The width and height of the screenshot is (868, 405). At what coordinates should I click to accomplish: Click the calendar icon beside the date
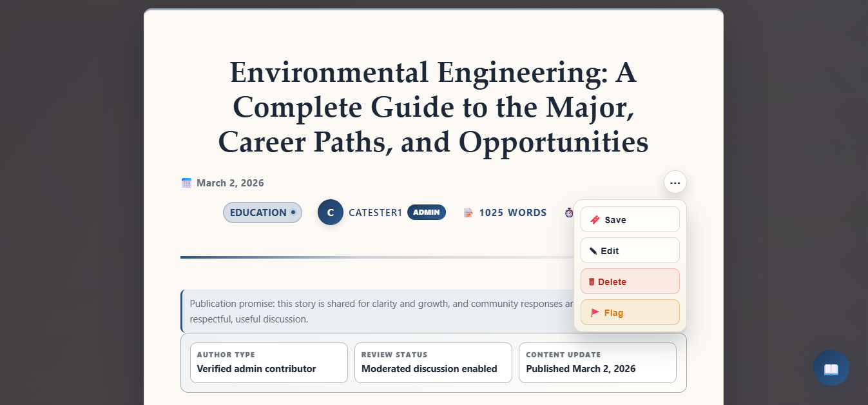pyautogui.click(x=186, y=183)
